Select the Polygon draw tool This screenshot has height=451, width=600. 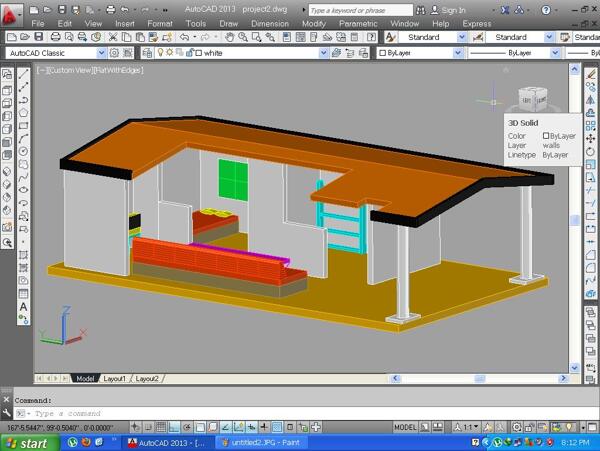[23, 113]
